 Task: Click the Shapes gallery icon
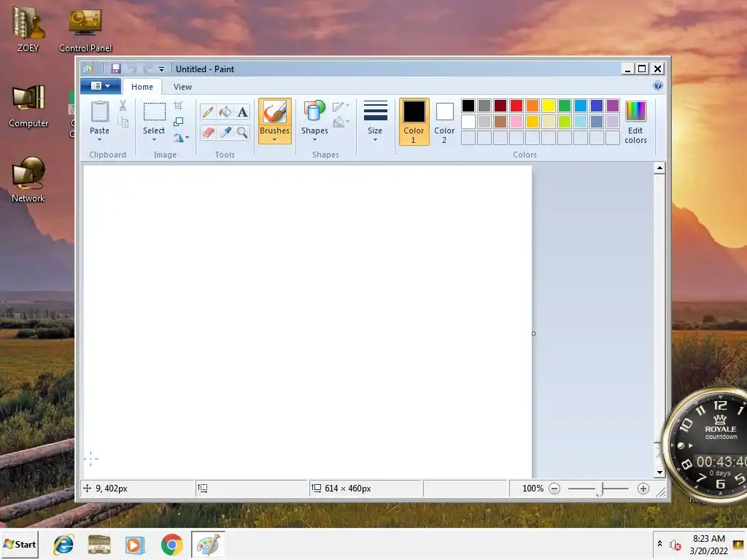coord(314,111)
